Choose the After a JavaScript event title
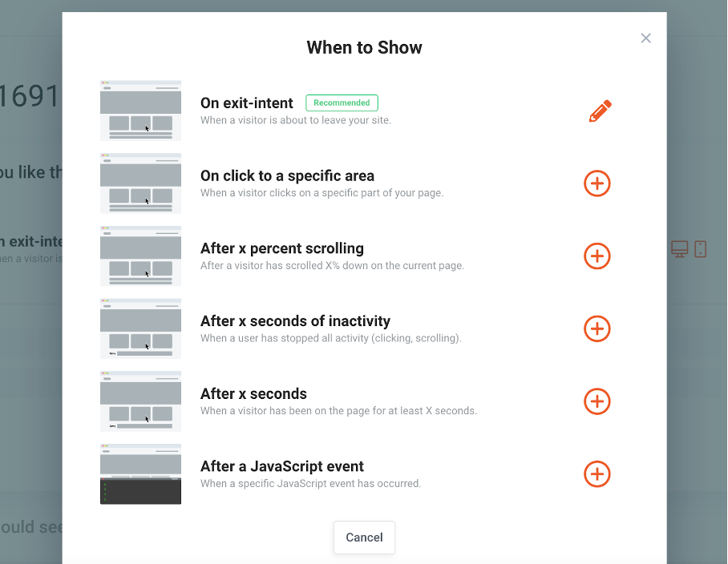This screenshot has width=728, height=564. [x=282, y=466]
